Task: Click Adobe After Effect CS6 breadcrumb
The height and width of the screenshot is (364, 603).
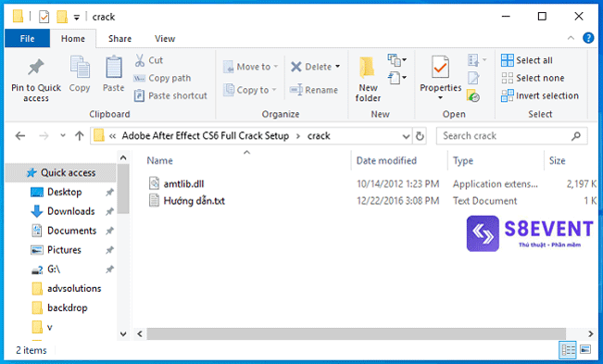Action: (x=206, y=135)
